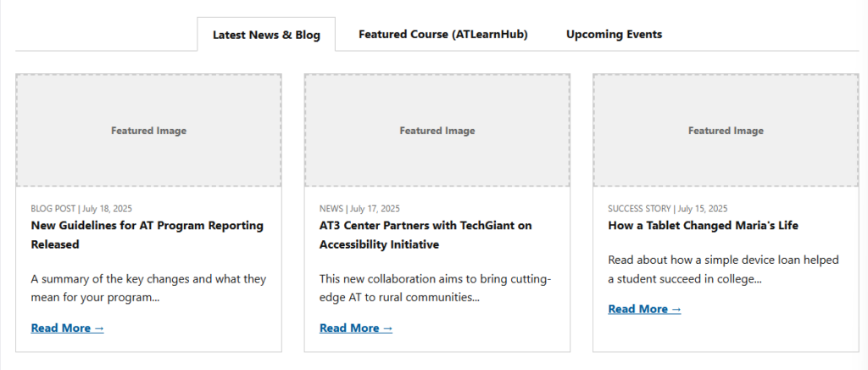
Task: Switch to the Latest News & Blog tab
Action: click(266, 35)
